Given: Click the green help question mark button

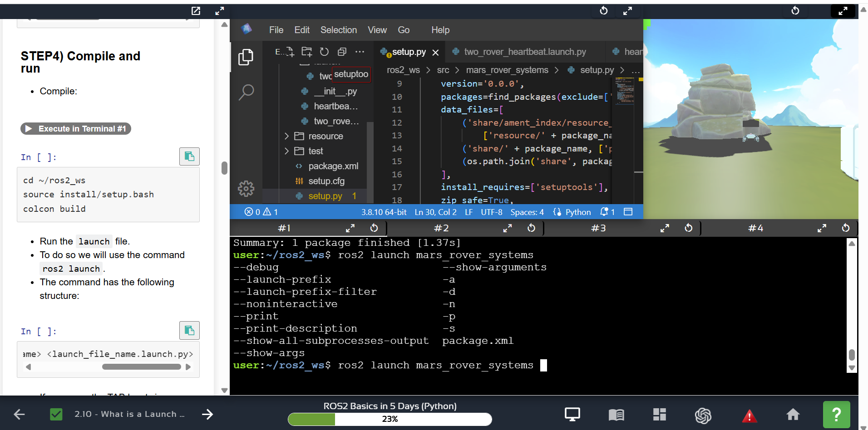Looking at the screenshot, I should click(836, 414).
